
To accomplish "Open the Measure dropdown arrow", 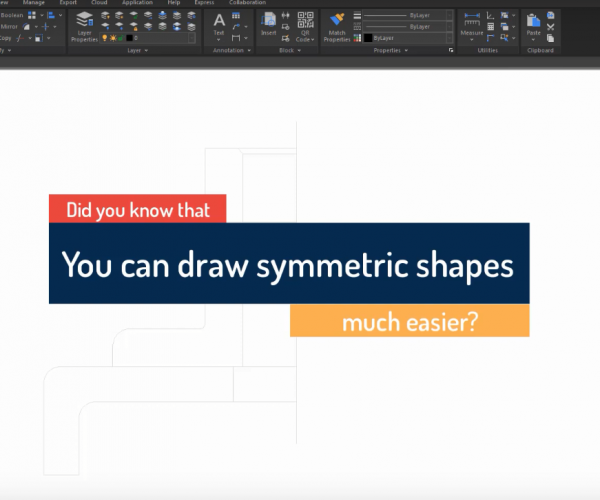I will [472, 39].
